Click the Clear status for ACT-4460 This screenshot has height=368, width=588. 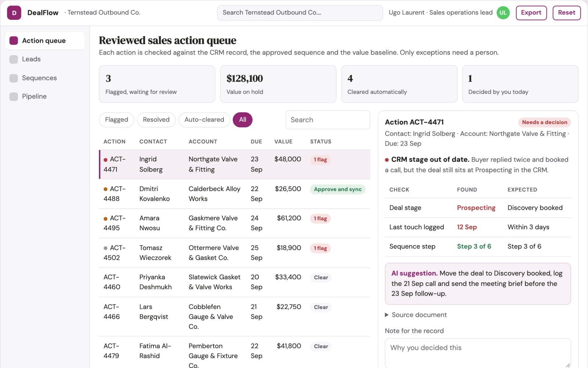click(x=321, y=277)
